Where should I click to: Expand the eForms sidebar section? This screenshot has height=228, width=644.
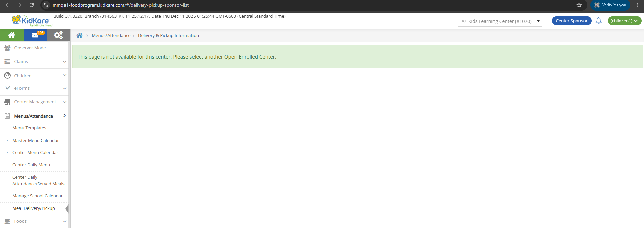click(x=34, y=88)
